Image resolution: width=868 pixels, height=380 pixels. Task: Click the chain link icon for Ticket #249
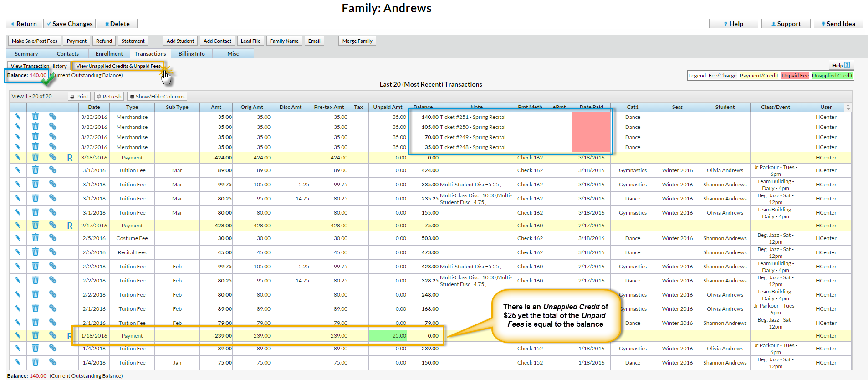53,137
